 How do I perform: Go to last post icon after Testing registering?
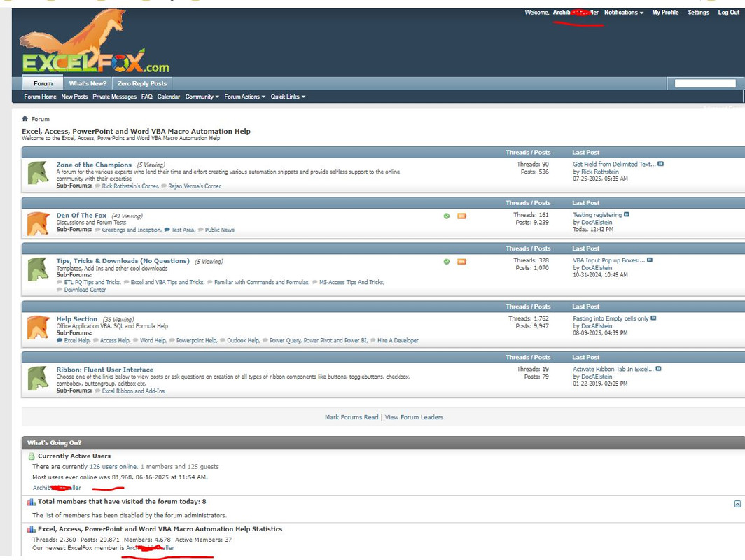click(627, 215)
